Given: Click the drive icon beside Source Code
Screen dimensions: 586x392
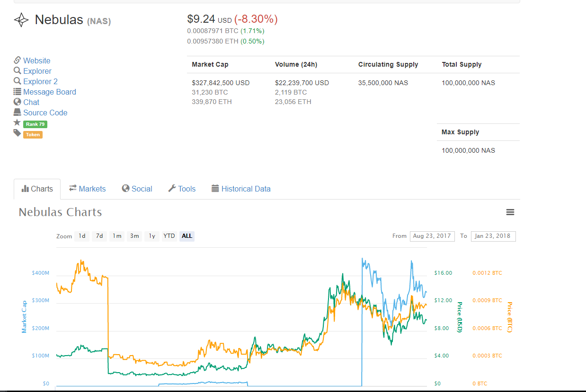Looking at the screenshot, I should pyautogui.click(x=18, y=113).
